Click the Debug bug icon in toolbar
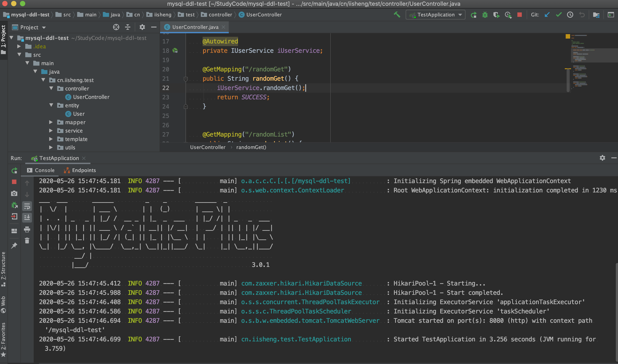 tap(485, 15)
